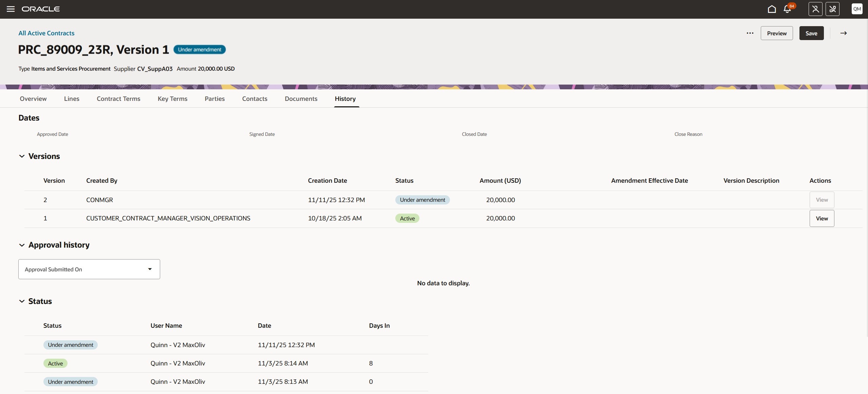Switch to the Contract Terms tab
The height and width of the screenshot is (394, 868).
[118, 99]
